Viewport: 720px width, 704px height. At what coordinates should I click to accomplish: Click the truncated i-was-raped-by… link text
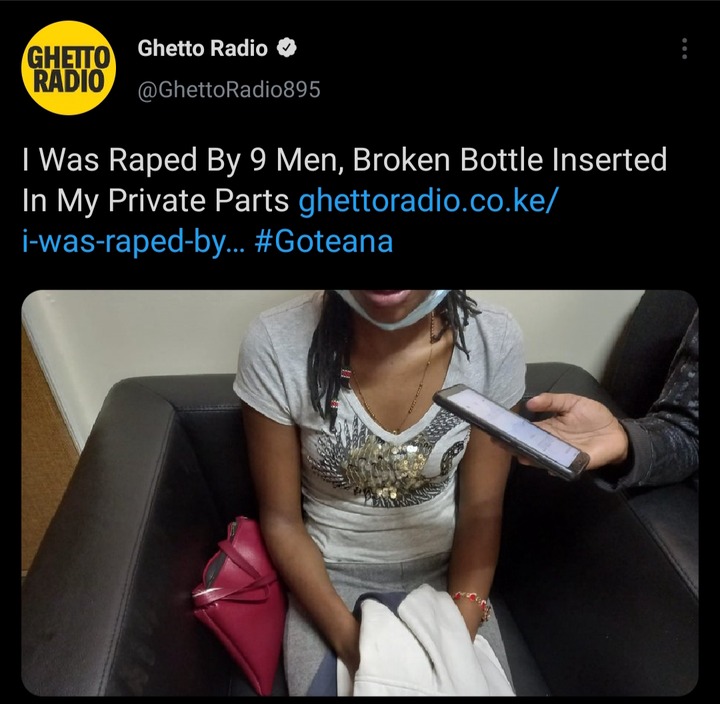point(134,242)
